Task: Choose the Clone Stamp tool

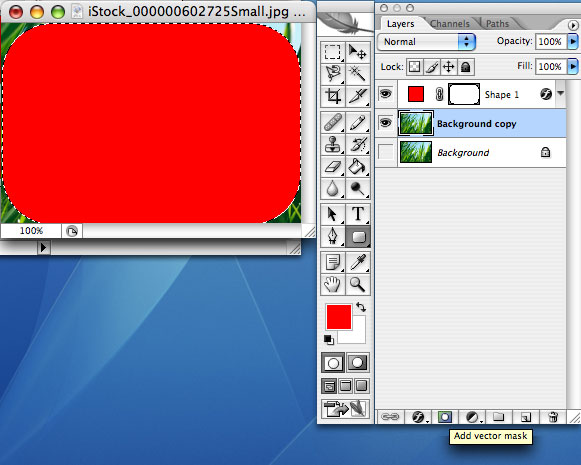Action: (x=333, y=145)
